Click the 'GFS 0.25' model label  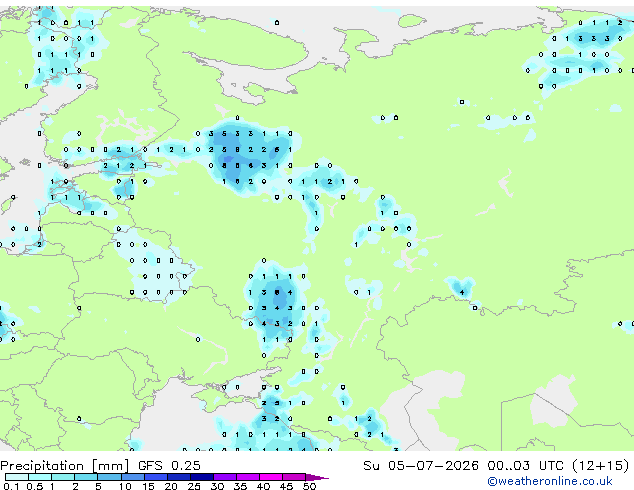pyautogui.click(x=169, y=466)
